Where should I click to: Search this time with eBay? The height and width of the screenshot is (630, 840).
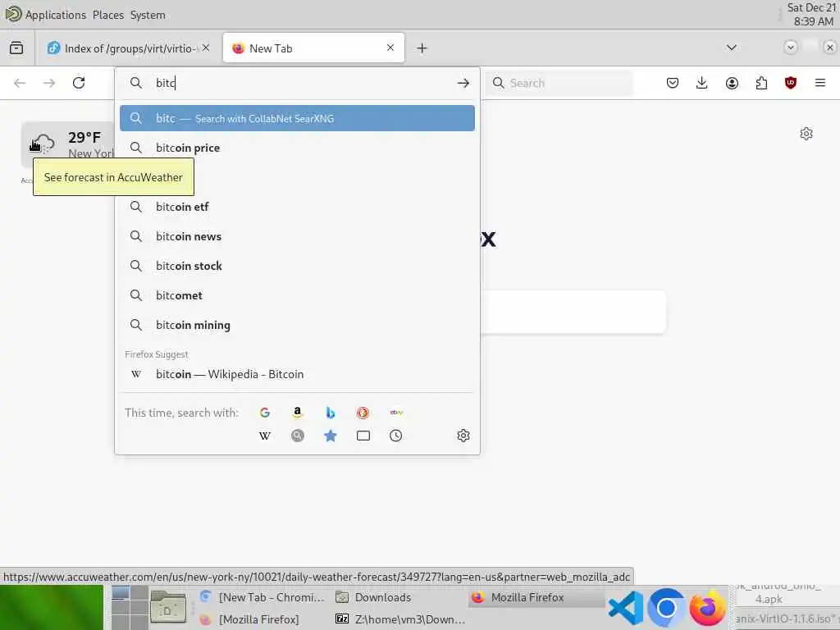[x=396, y=413]
